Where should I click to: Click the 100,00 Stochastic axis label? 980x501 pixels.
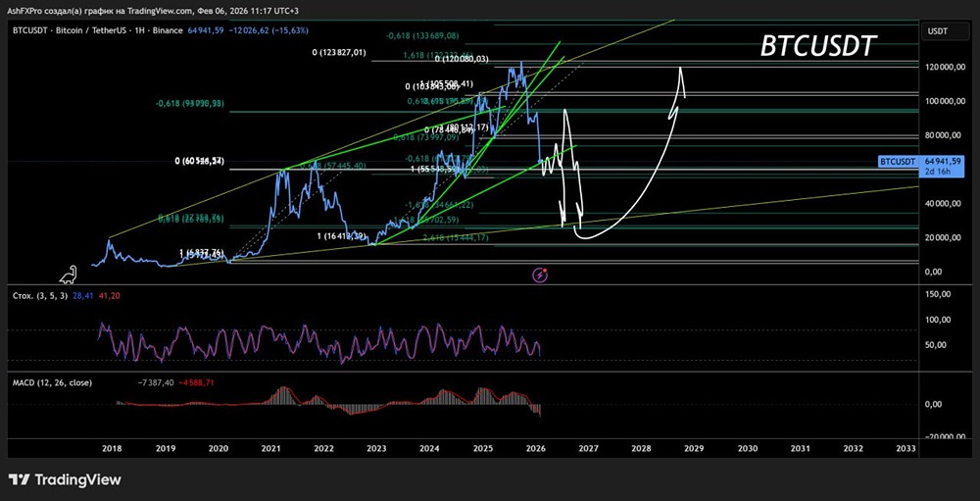point(939,320)
